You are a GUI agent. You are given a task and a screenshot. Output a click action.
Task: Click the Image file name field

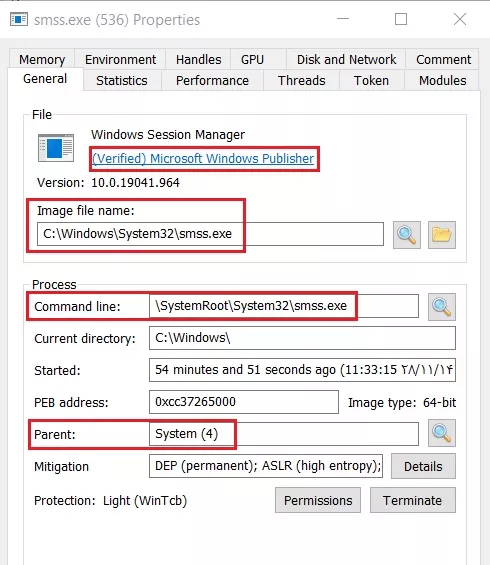210,234
